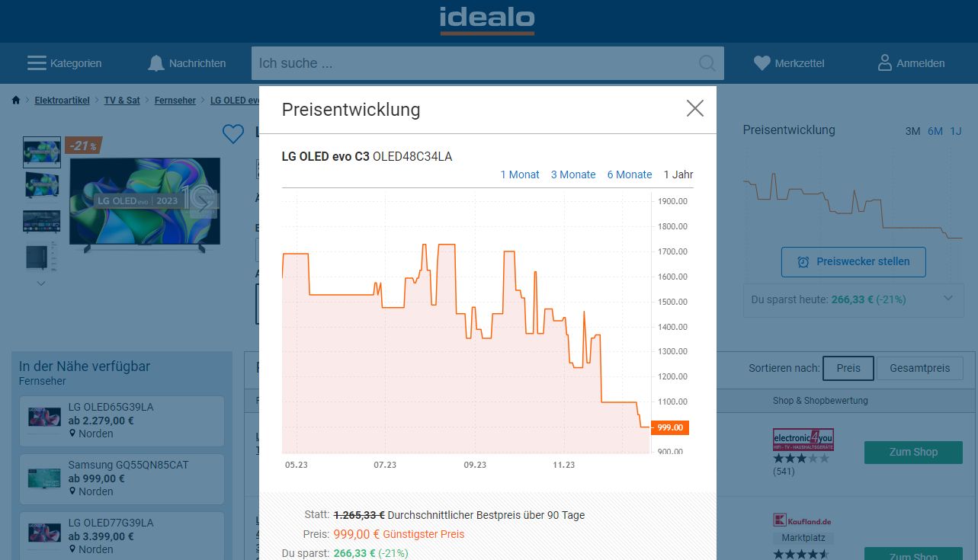Click the Anmelden user icon
This screenshot has height=560, width=978.
coord(884,63)
